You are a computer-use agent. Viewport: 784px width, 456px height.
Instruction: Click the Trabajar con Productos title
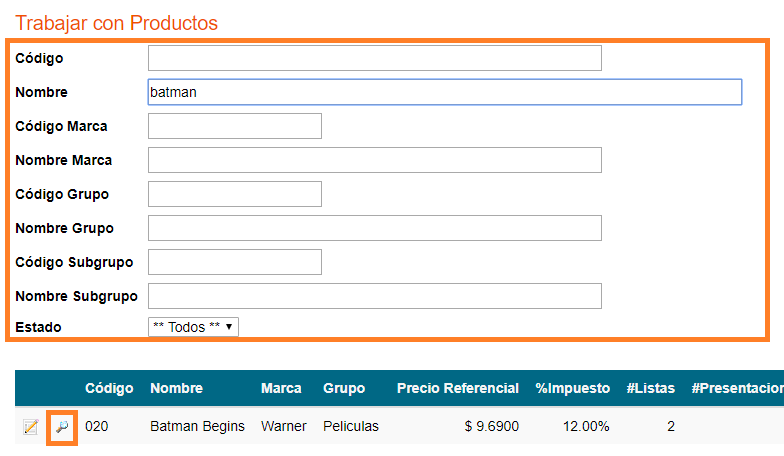[116, 23]
